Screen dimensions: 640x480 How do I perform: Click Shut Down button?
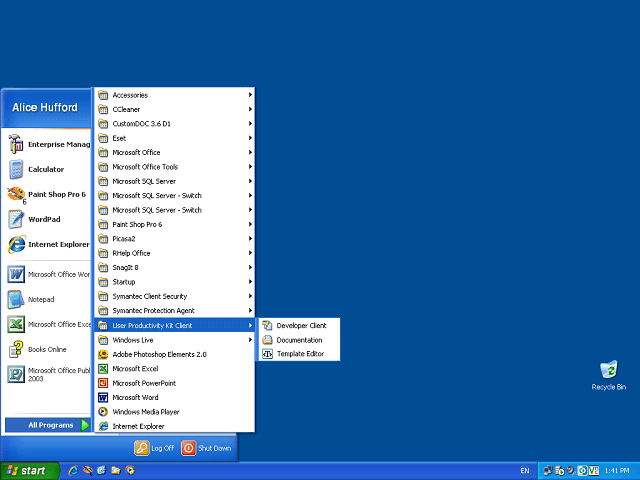click(x=206, y=448)
